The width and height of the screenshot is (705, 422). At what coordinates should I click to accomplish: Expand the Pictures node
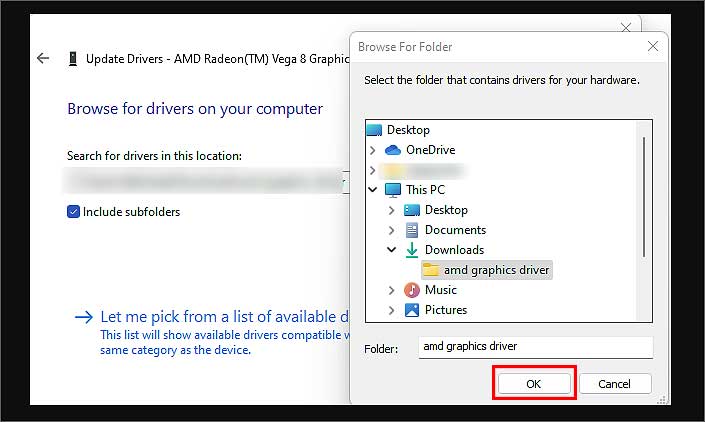(x=391, y=311)
